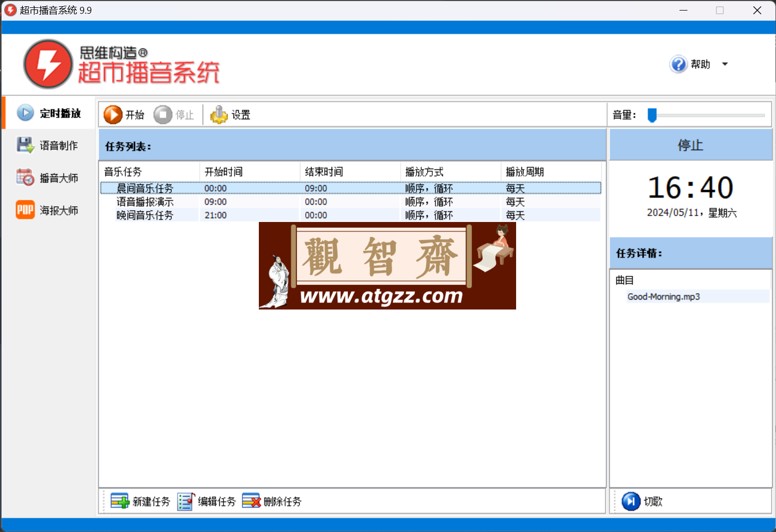776x532 pixels.
Task: Select the 晚间音乐任务 task row
Action: pos(351,215)
